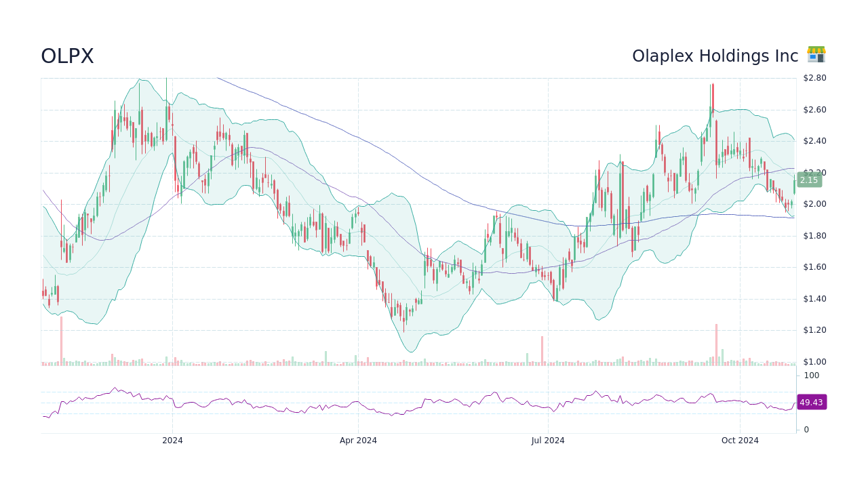This screenshot has height=488, width=868.
Task: Click the Olaplex Holdings Inc company name
Action: click(x=715, y=56)
